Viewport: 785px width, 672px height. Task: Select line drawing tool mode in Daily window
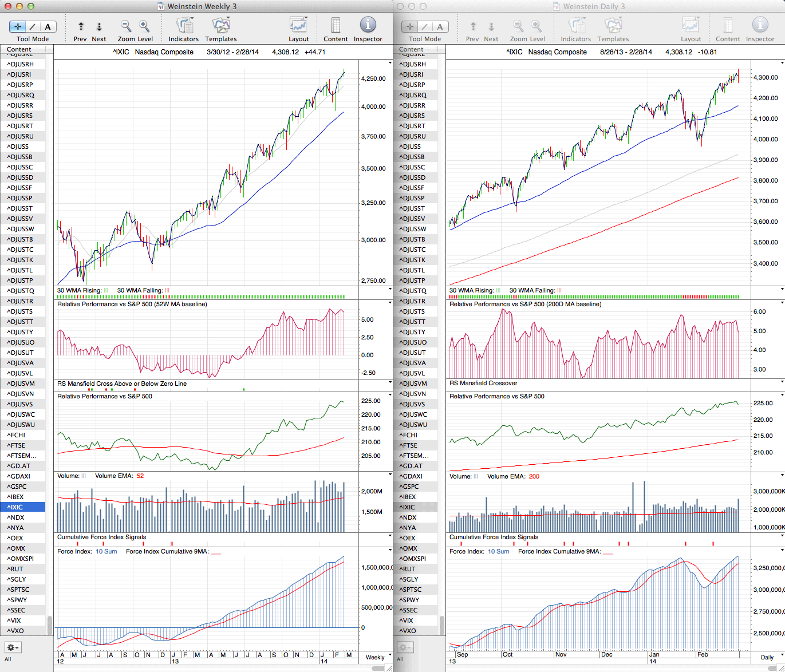tap(425, 27)
